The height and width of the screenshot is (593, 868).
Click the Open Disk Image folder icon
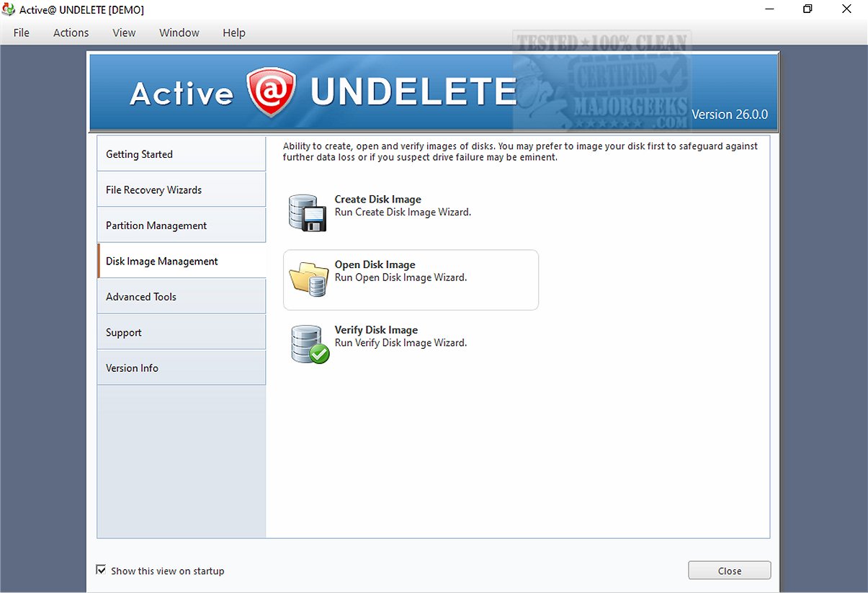pyautogui.click(x=309, y=278)
